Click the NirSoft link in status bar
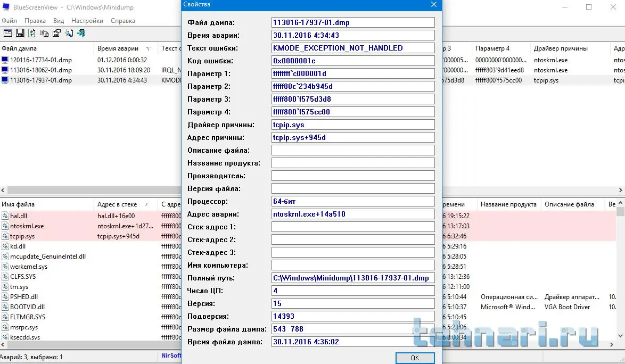This screenshot has width=625, height=364. point(171,355)
